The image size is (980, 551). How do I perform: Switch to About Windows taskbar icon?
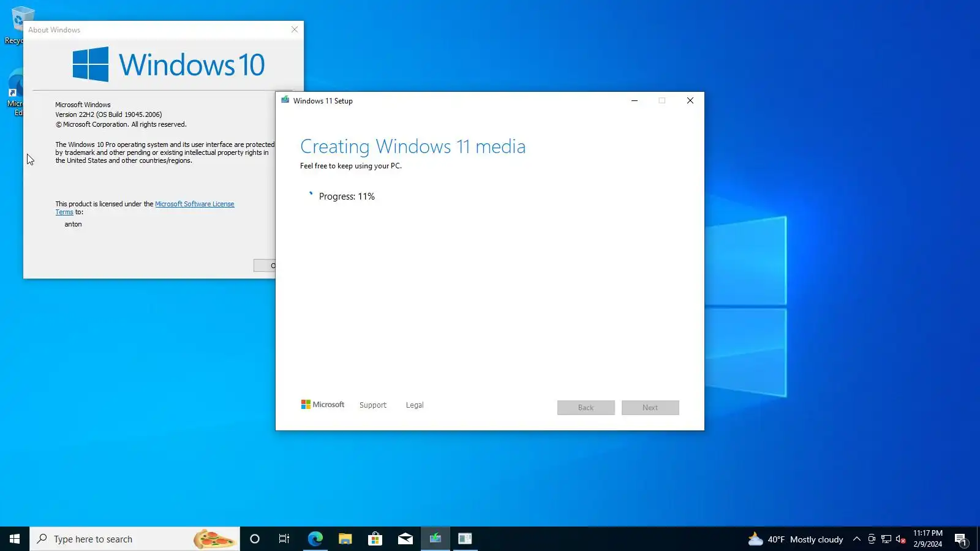pos(466,539)
